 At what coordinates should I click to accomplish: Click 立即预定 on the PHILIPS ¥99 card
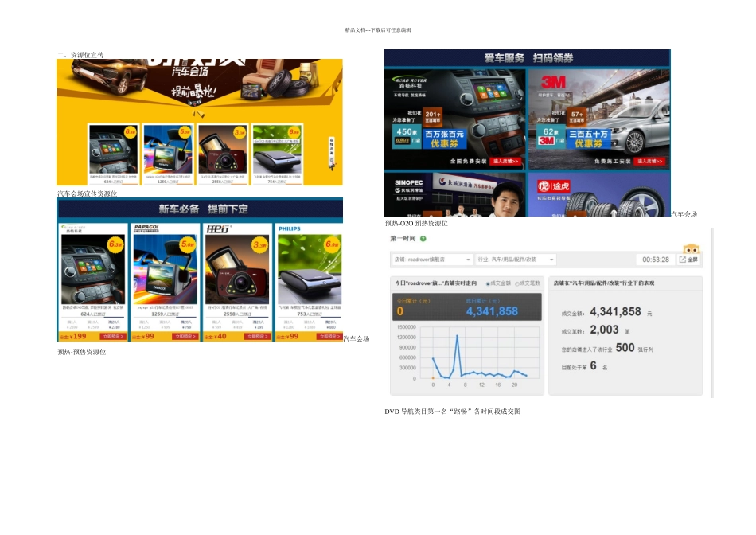[329, 336]
